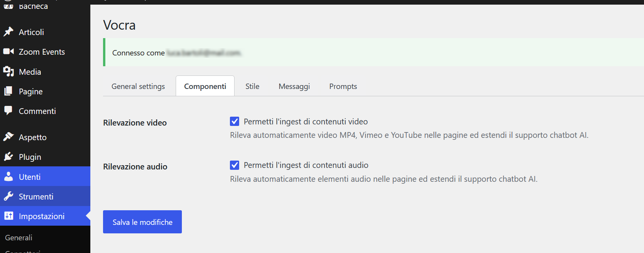This screenshot has height=253, width=644.
Task: Open the Messaggi tab
Action: point(294,86)
